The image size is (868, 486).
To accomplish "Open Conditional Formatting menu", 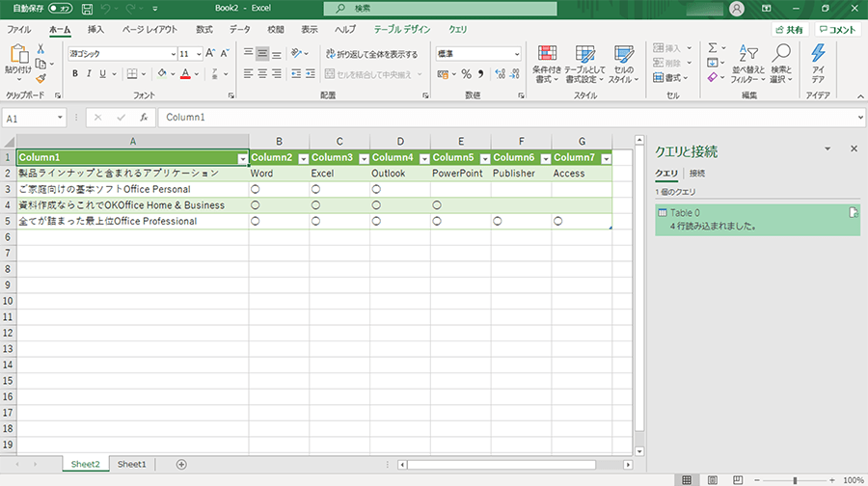I will 547,65.
